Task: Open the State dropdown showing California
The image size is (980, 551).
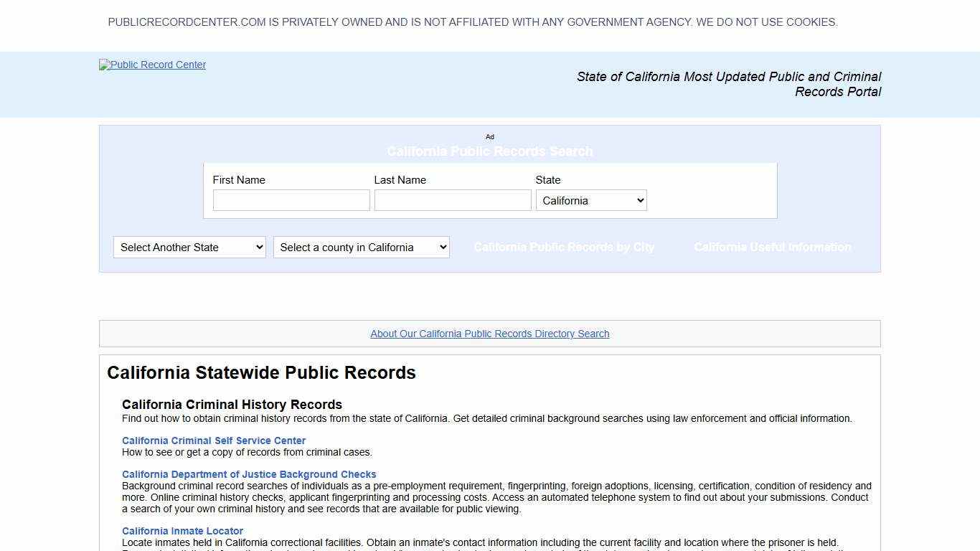Action: coord(590,200)
